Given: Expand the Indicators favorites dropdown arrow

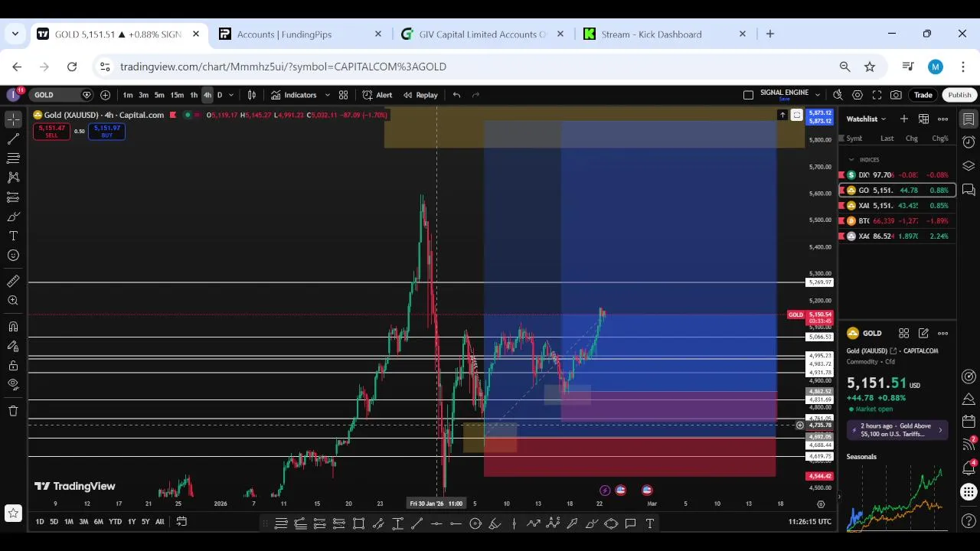Looking at the screenshot, I should coord(327,95).
